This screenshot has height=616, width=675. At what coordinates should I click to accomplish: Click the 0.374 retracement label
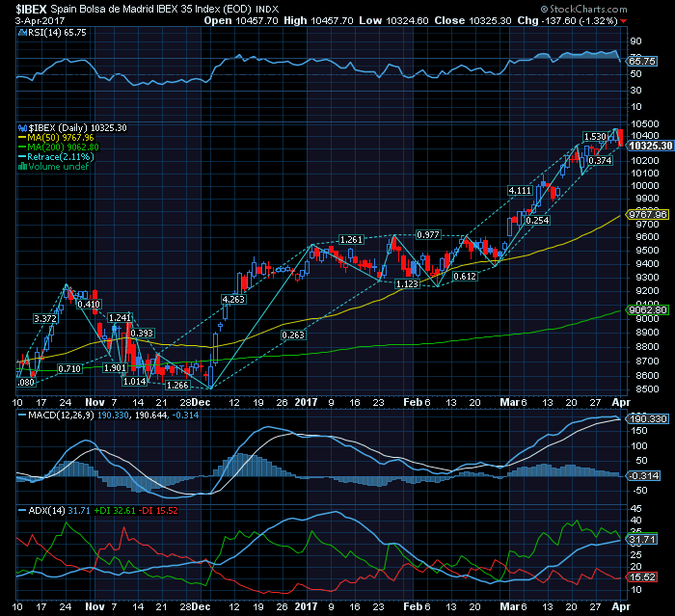[600, 161]
